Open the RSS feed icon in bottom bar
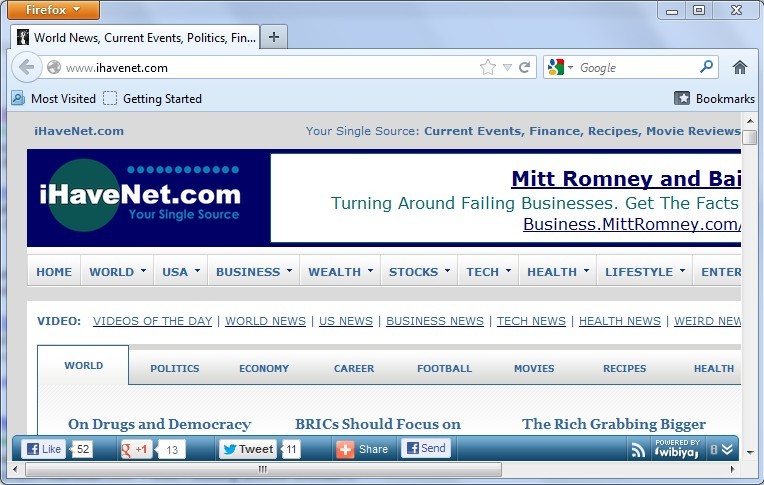The image size is (764, 485). click(x=637, y=450)
